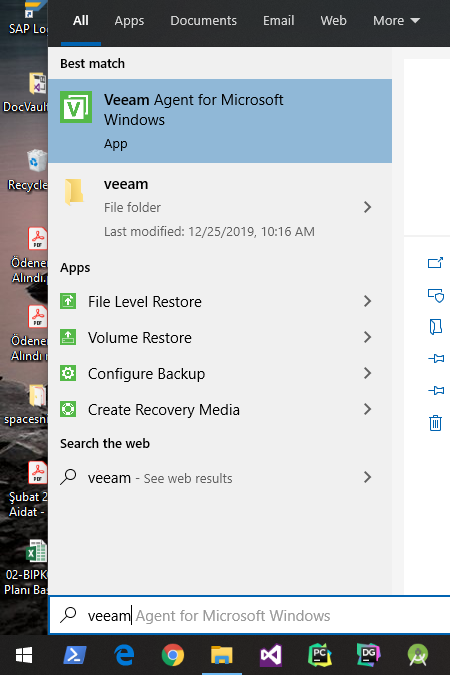Select the DocVault desktop icon
Screen dimensions: 450x675
click(26, 93)
